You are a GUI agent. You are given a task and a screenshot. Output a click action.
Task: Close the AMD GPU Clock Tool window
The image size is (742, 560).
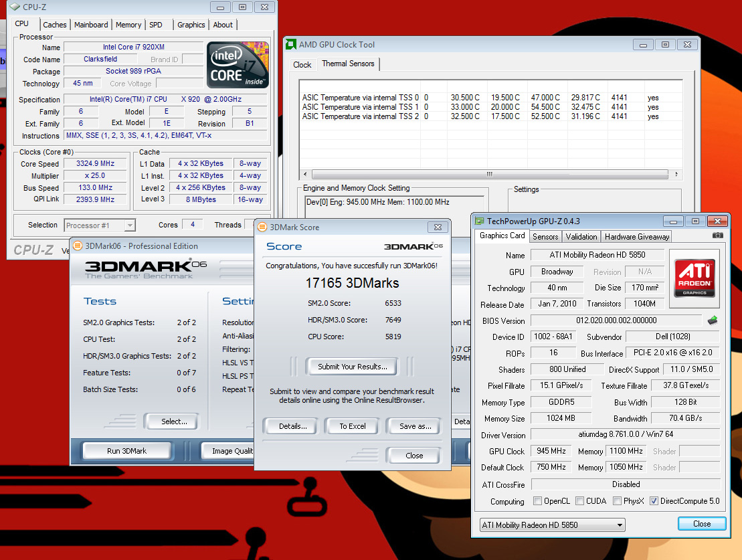688,45
